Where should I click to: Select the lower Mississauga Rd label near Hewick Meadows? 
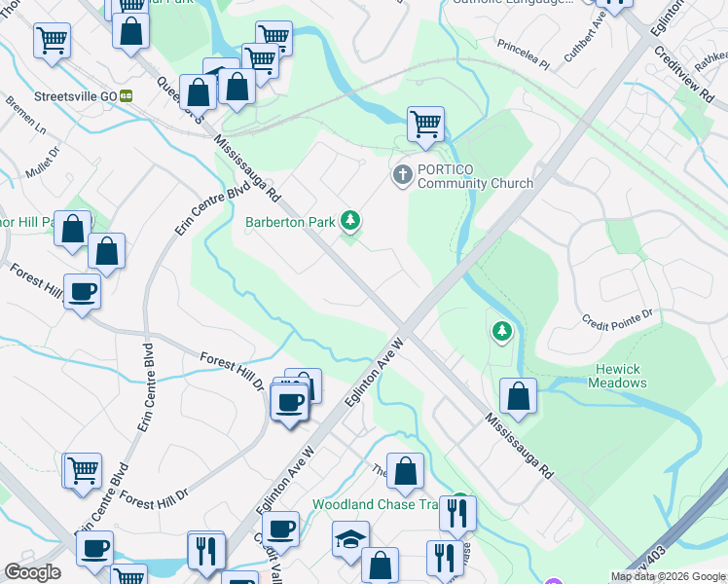(520, 446)
